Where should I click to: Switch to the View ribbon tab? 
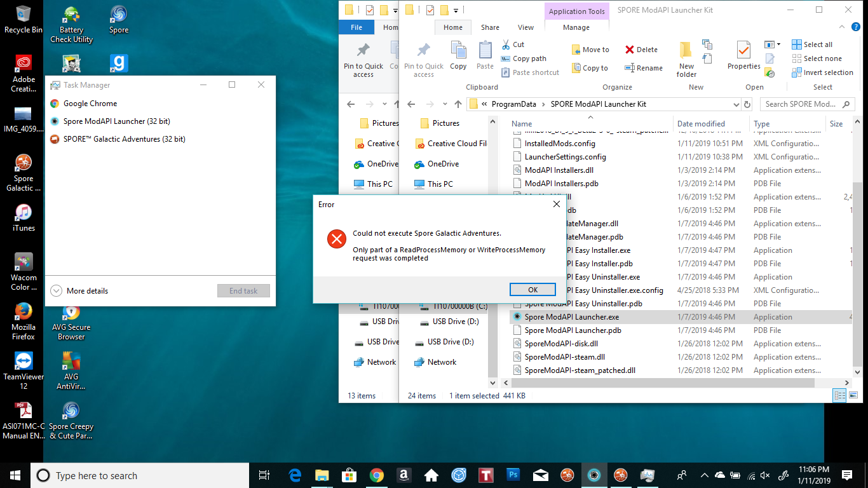(x=526, y=27)
